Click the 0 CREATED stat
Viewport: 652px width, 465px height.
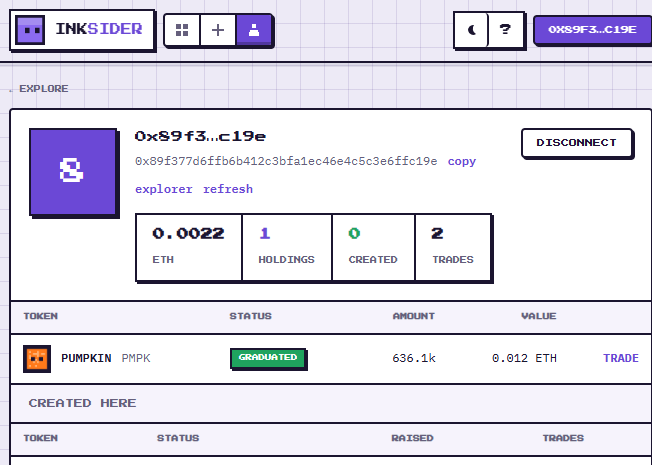[373, 247]
